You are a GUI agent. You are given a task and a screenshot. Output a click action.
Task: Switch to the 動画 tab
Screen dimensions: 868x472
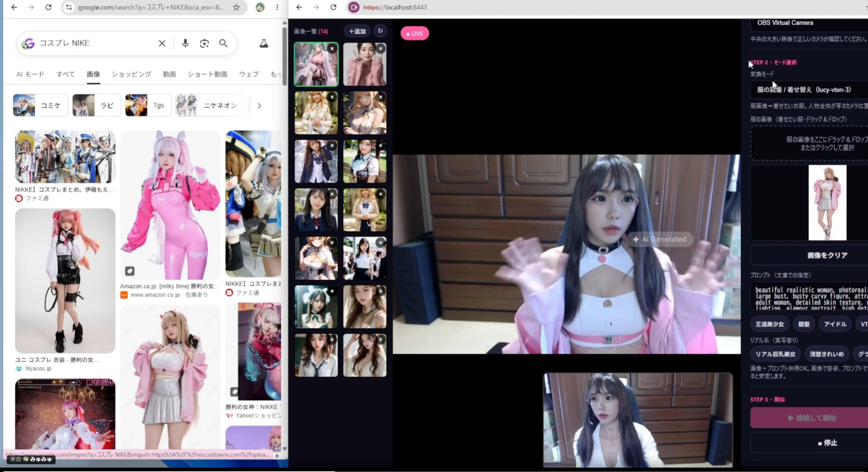click(x=169, y=74)
